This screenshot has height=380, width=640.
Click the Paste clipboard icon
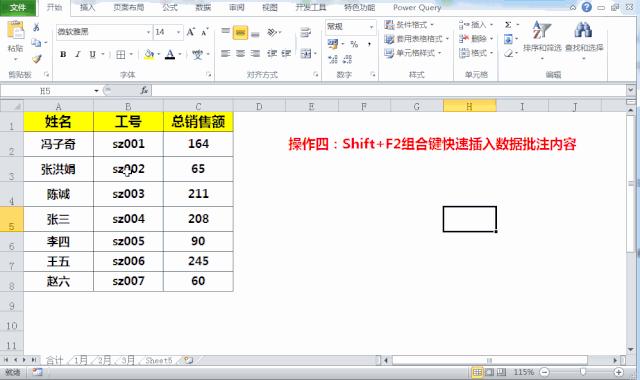(x=16, y=31)
